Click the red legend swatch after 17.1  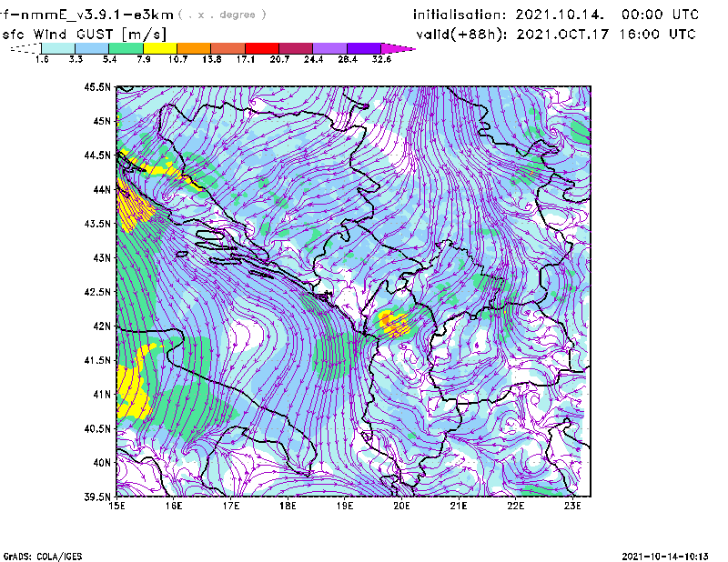click(262, 48)
